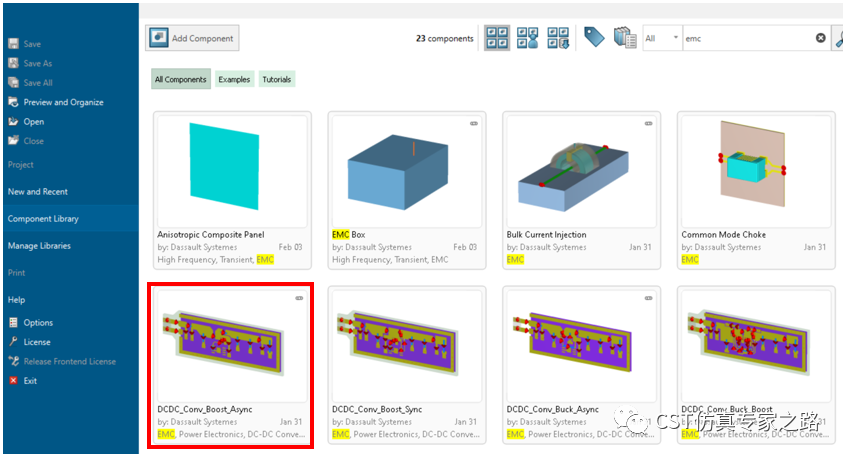847x459 pixels.
Task: Click the link icon on Bulk Current Injection card
Action: [x=648, y=124]
